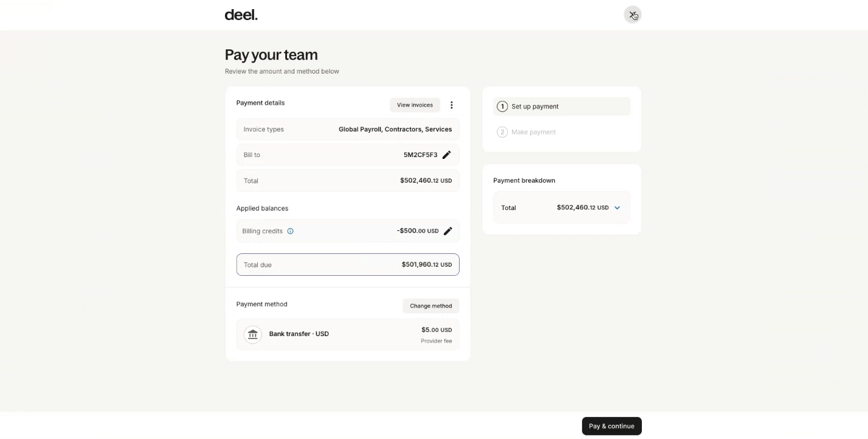Expand the Payment breakdown Total row
Image resolution: width=868 pixels, height=439 pixels.
(561, 208)
